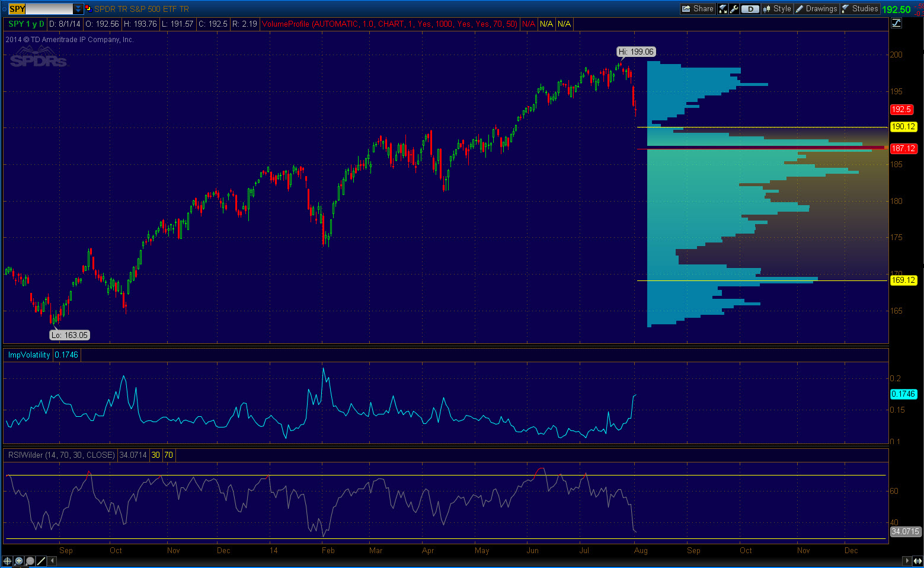Open chart settings wrench icon
Screen dimensions: 924x568
(x=734, y=9)
